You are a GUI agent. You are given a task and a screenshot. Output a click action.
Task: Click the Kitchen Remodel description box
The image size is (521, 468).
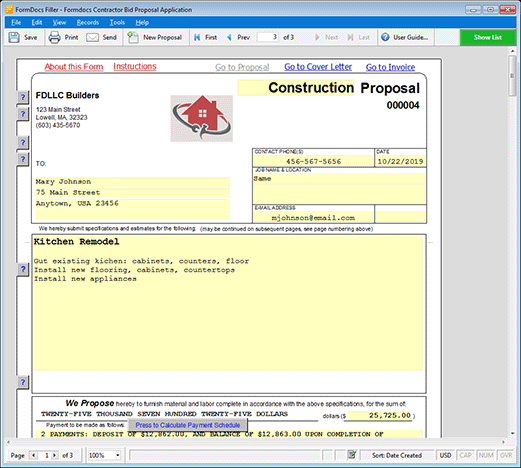(x=228, y=303)
